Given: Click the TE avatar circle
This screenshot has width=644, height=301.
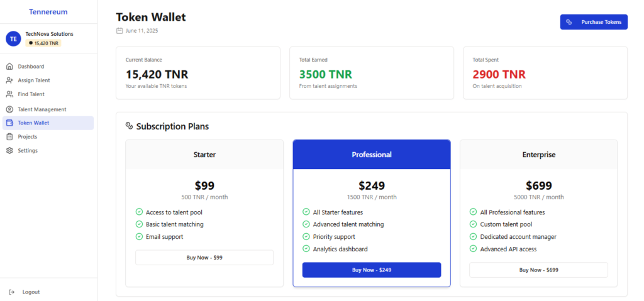Looking at the screenshot, I should coord(13,39).
